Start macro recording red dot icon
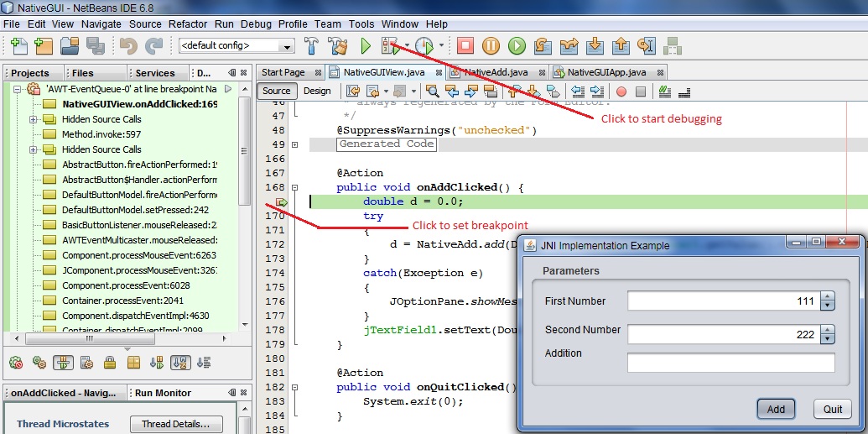The image size is (868, 434). [621, 92]
